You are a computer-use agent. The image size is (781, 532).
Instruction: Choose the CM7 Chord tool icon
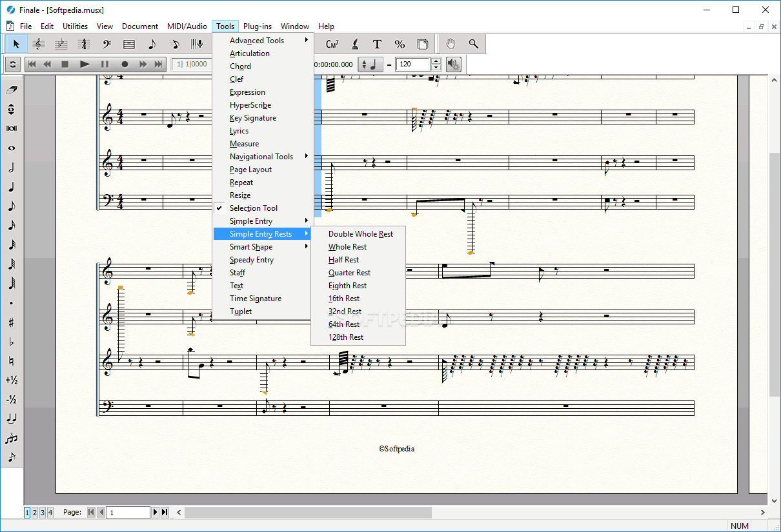point(332,44)
